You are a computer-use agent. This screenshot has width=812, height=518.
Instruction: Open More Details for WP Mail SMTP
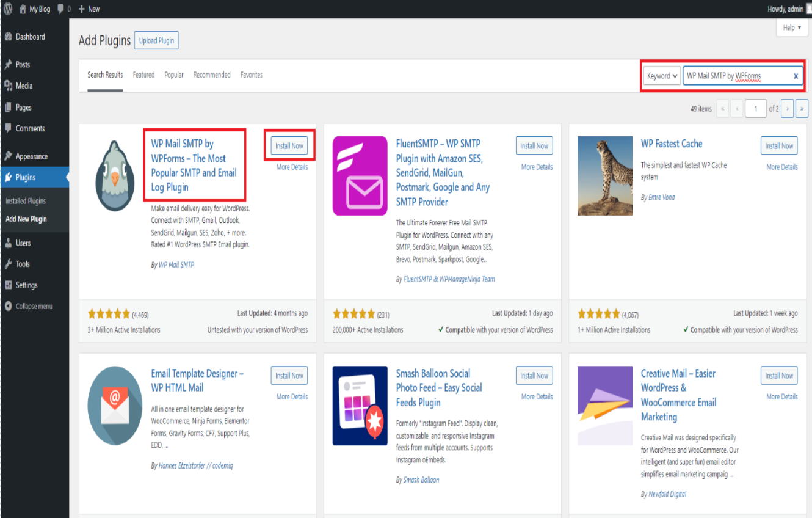(292, 167)
